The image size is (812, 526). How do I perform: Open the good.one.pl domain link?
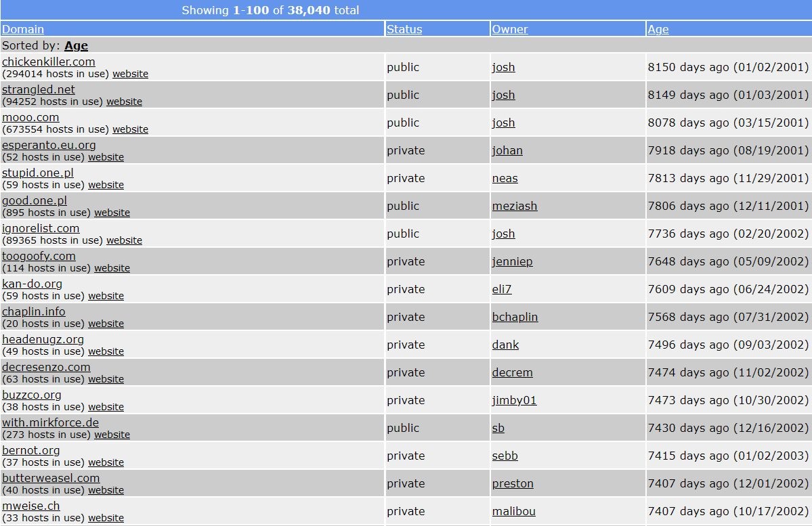tap(34, 201)
